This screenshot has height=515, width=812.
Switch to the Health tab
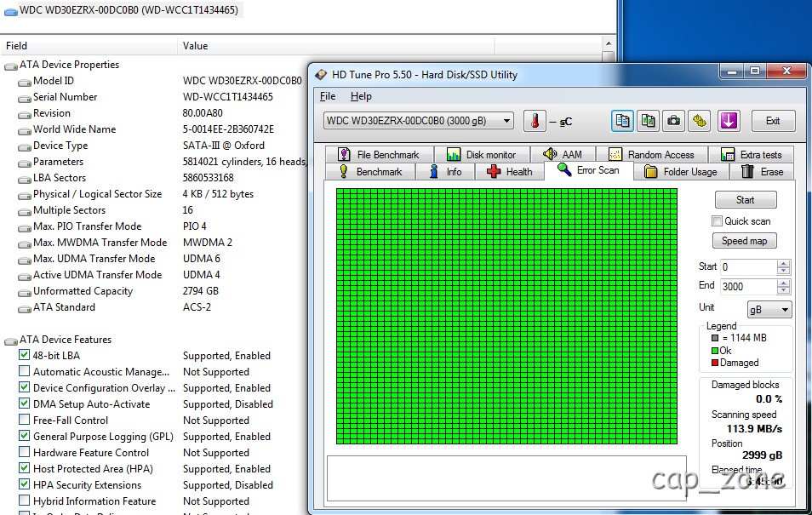(510, 171)
